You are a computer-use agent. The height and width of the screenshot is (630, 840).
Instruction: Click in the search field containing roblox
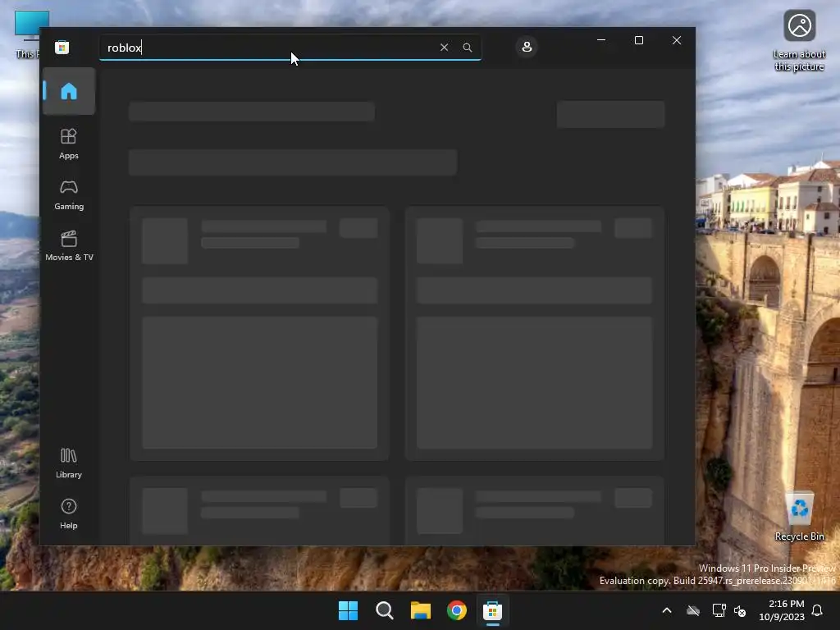pyautogui.click(x=290, y=47)
